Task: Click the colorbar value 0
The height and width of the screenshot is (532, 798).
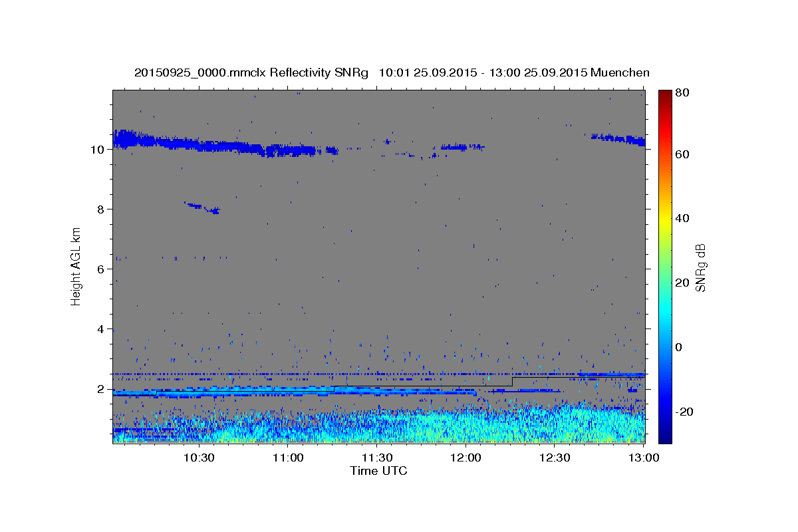Action: pyautogui.click(x=679, y=347)
